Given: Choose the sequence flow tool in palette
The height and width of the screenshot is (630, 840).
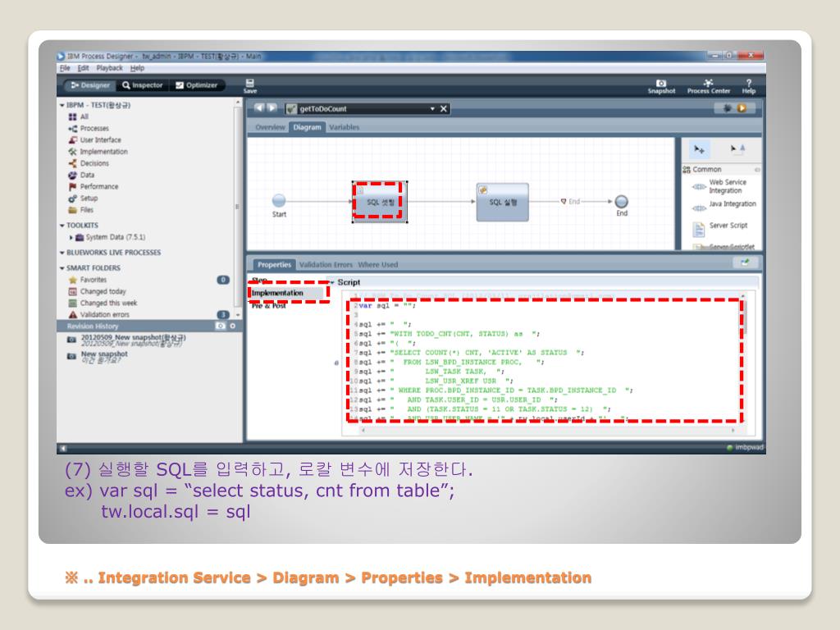Looking at the screenshot, I should coord(737,149).
